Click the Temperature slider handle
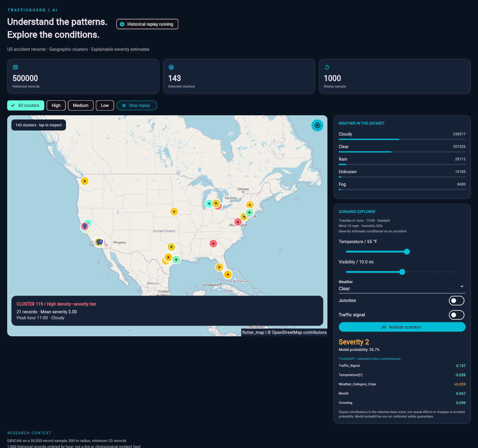The width and height of the screenshot is (478, 448). (x=407, y=252)
